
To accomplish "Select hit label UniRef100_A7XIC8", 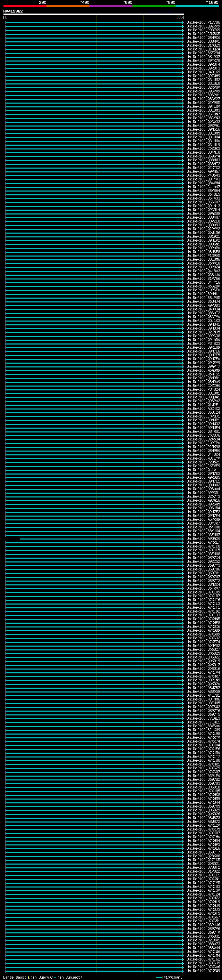I will pyautogui.click(x=203, y=546).
